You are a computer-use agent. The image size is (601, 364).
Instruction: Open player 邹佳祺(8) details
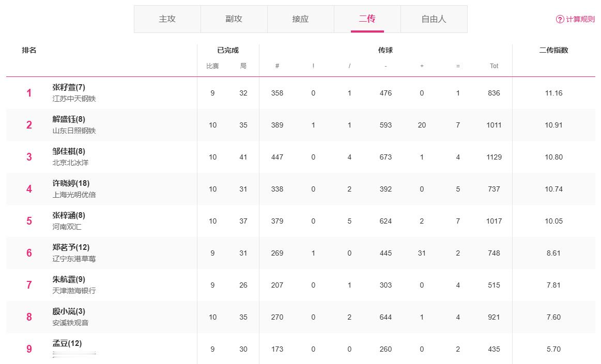(69, 151)
